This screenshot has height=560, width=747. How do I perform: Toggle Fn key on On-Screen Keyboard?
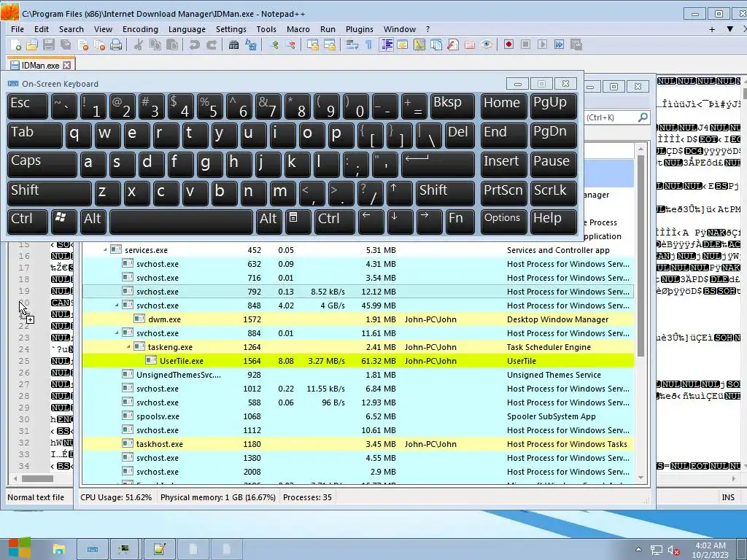[459, 222]
